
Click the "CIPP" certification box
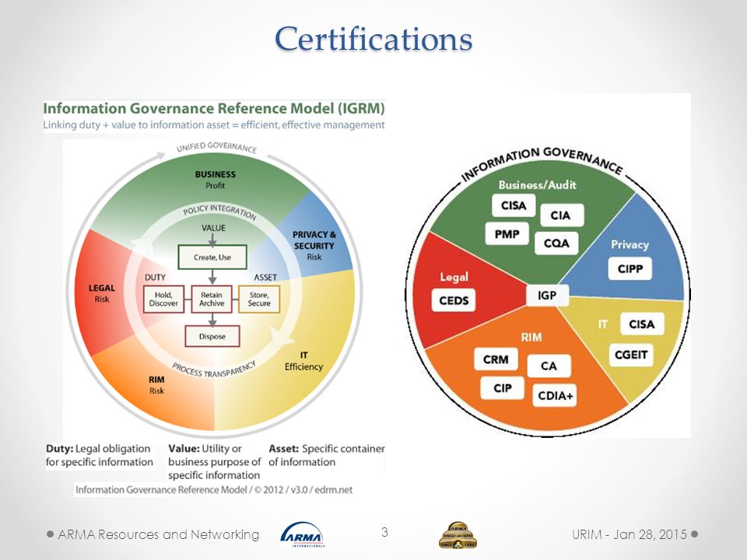[x=630, y=269]
